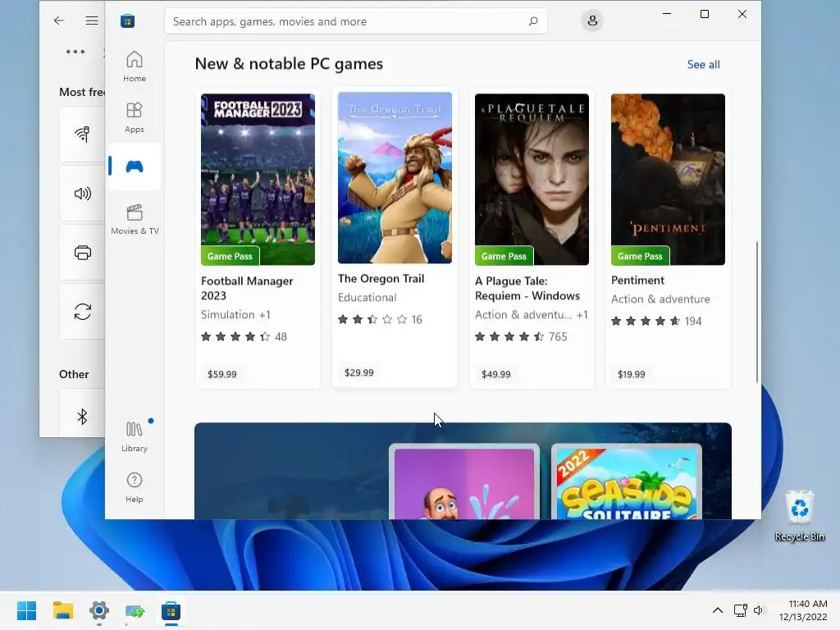This screenshot has height=630, width=840.
Task: Click A Plague Tale's Game Pass badge
Action: (504, 256)
